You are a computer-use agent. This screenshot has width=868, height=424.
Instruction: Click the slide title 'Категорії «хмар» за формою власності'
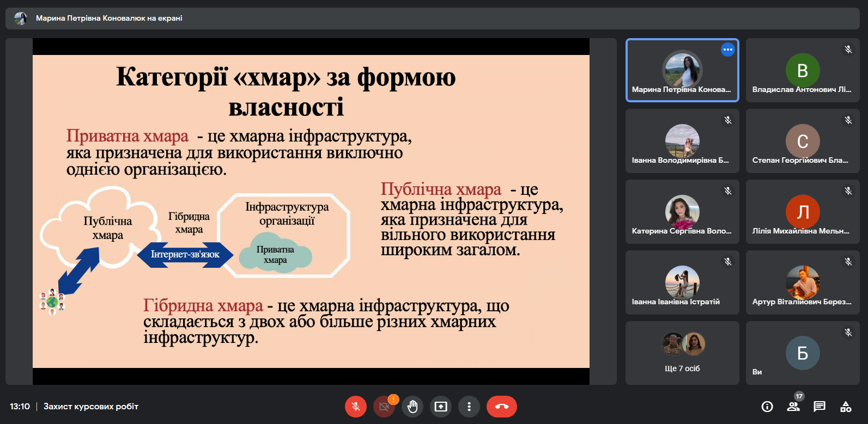(286, 91)
